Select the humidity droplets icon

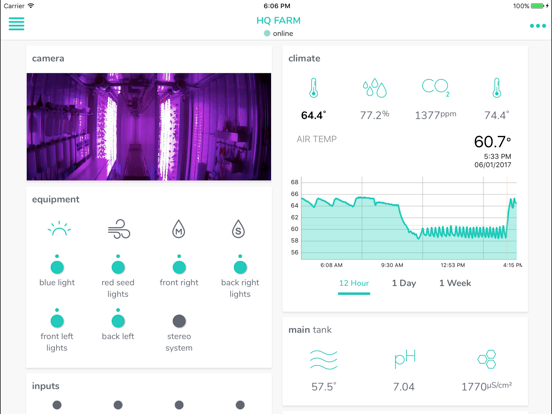pos(375,88)
